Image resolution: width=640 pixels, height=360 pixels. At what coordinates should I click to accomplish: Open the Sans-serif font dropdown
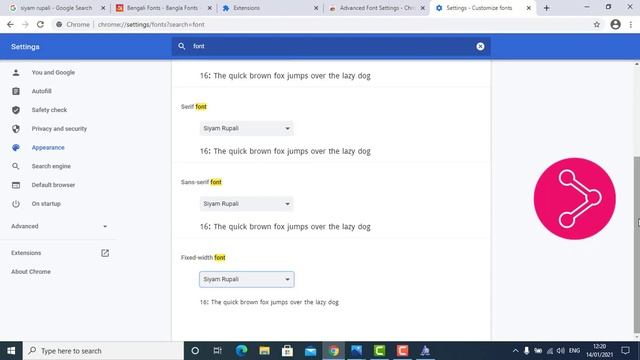pos(247,204)
